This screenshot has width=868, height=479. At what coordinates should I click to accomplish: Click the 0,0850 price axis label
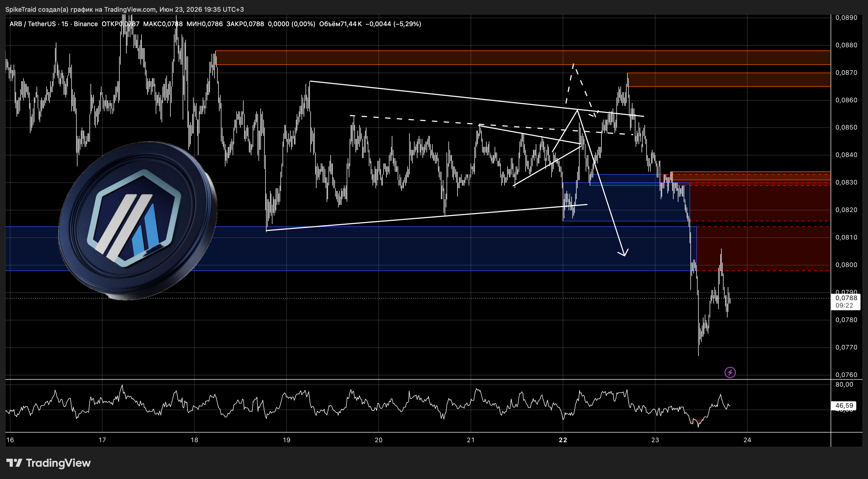pyautogui.click(x=846, y=128)
